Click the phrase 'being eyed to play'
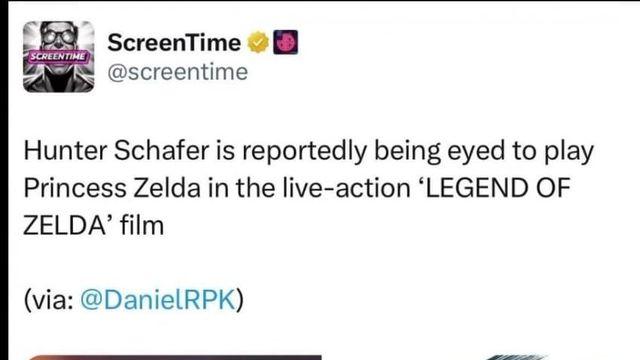 click(484, 151)
